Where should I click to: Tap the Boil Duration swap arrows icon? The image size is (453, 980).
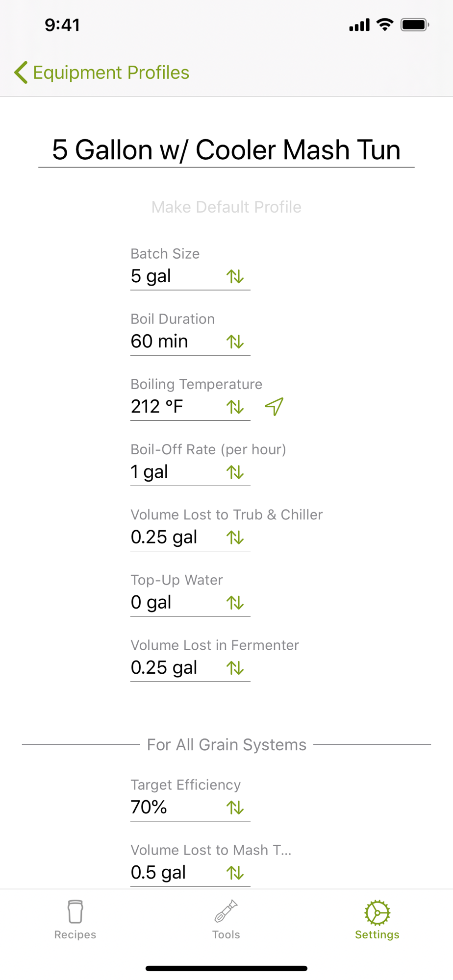click(x=235, y=342)
